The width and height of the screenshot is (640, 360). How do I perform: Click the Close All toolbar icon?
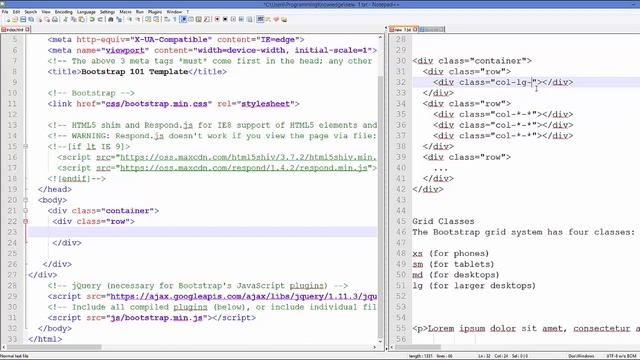tap(47, 19)
